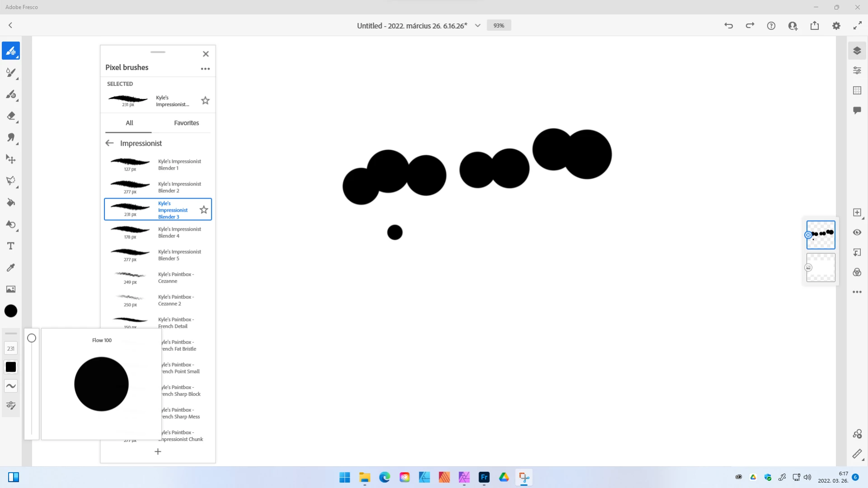Select the Eyedropper tool

click(11, 268)
